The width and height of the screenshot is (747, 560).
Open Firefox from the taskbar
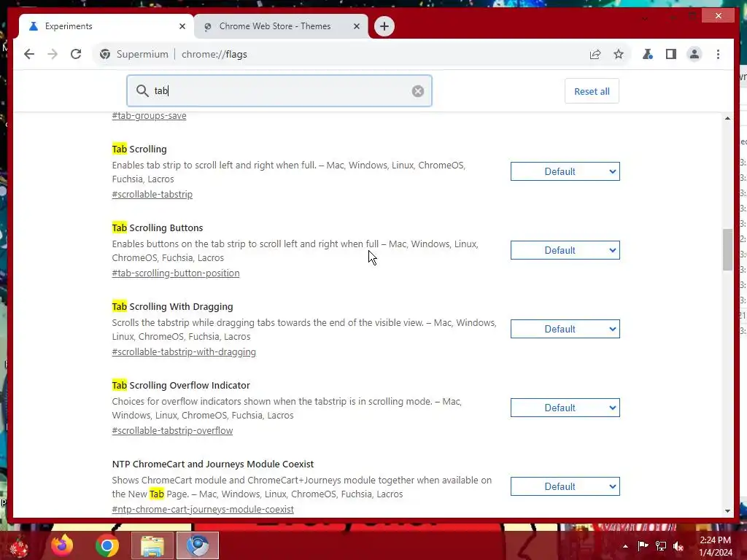coord(63,545)
